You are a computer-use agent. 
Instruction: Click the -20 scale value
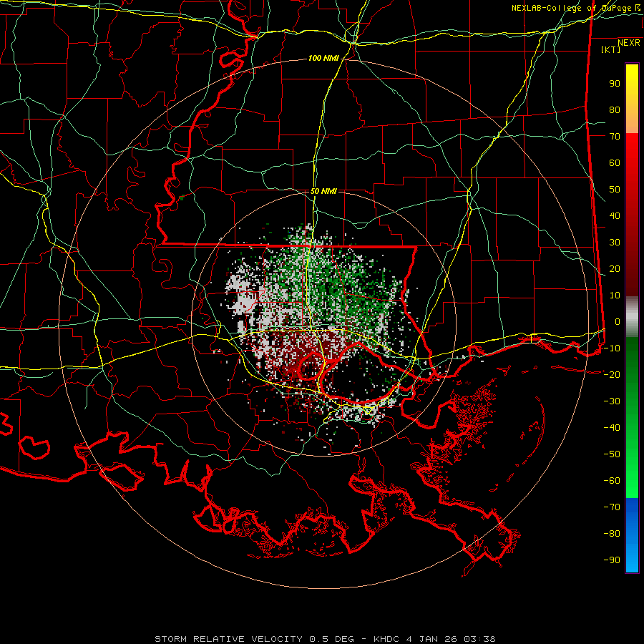pyautogui.click(x=612, y=374)
